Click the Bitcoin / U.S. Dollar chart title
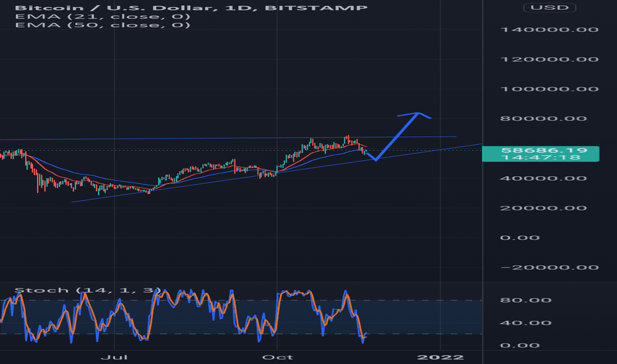The height and width of the screenshot is (364, 617). (191, 8)
